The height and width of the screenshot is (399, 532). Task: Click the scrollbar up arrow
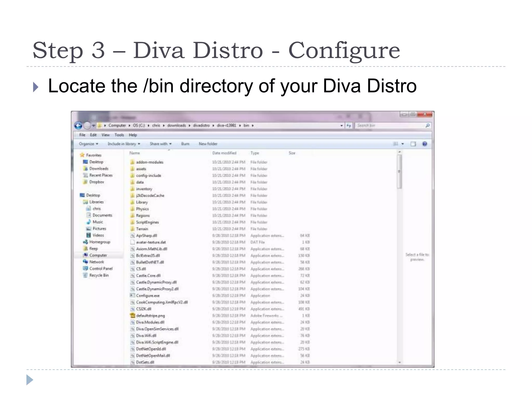(400, 152)
